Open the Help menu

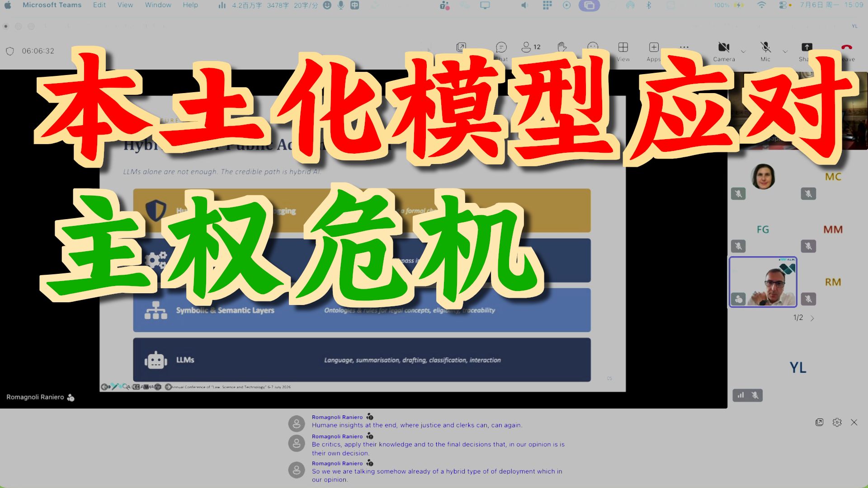pyautogui.click(x=190, y=5)
